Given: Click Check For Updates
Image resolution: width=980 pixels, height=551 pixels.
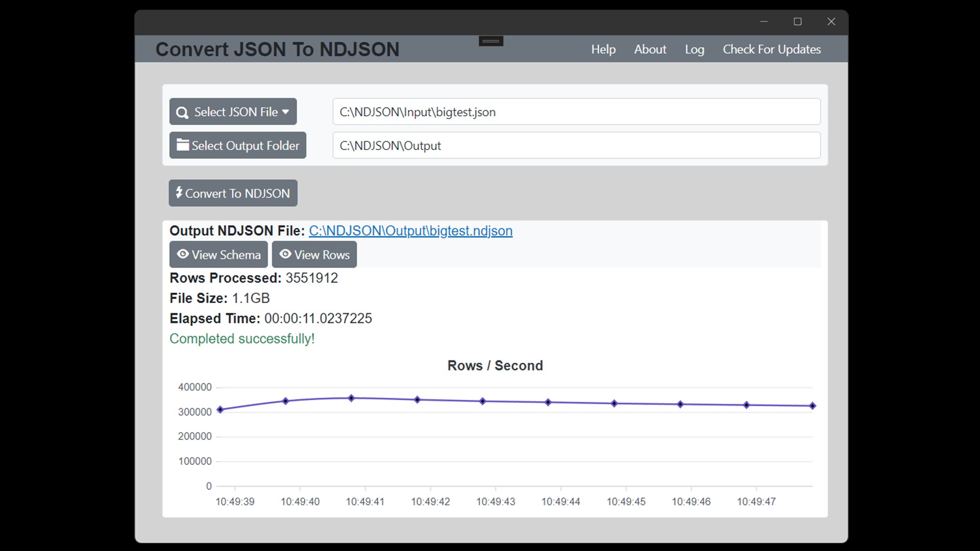Looking at the screenshot, I should [771, 49].
